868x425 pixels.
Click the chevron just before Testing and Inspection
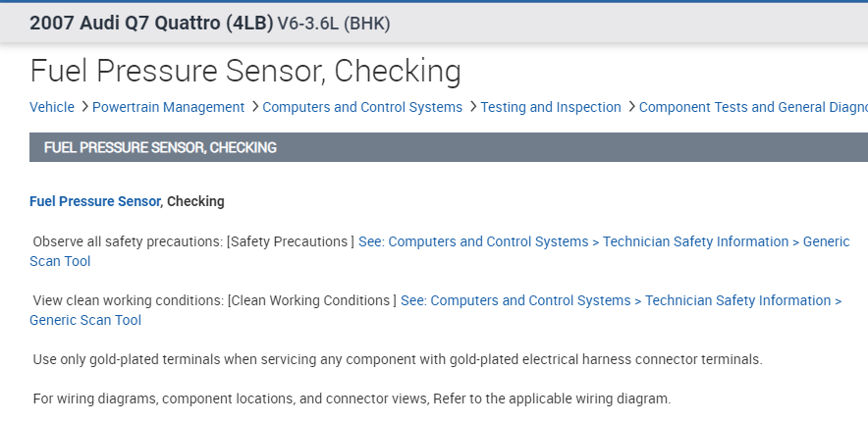tap(472, 107)
